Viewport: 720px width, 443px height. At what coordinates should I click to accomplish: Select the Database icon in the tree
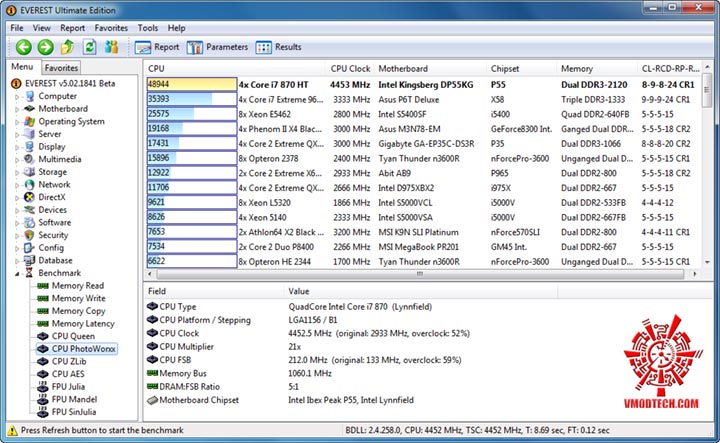click(x=30, y=260)
